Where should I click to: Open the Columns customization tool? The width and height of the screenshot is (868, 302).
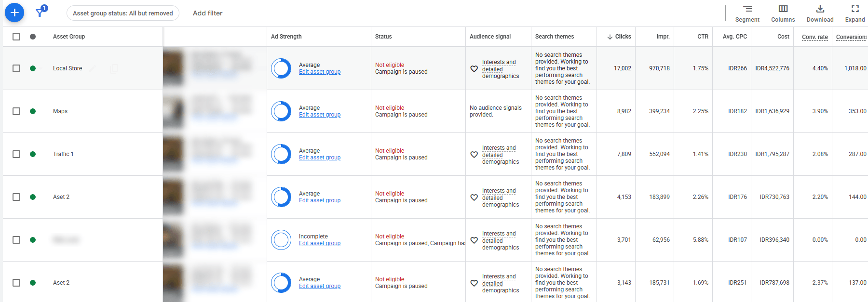tap(783, 13)
